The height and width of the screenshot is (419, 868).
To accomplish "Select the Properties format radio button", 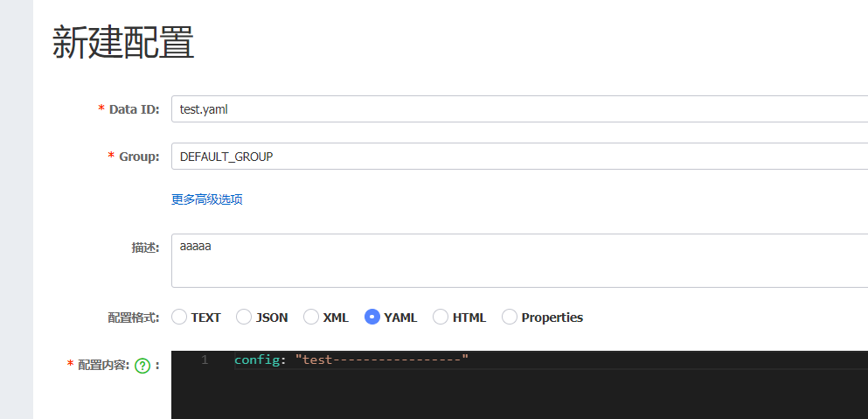I will tap(510, 317).
